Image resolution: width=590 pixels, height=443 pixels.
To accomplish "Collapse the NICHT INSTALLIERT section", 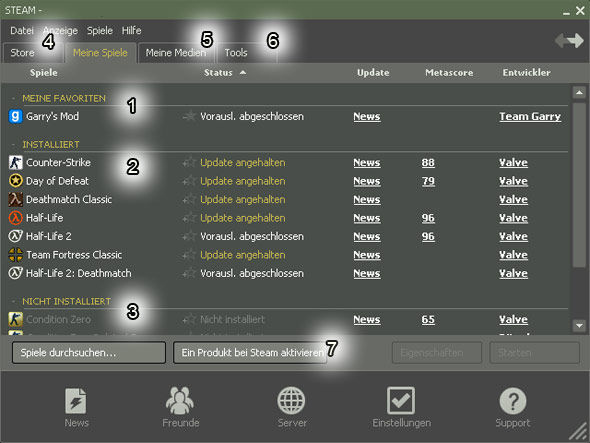I will 14,301.
